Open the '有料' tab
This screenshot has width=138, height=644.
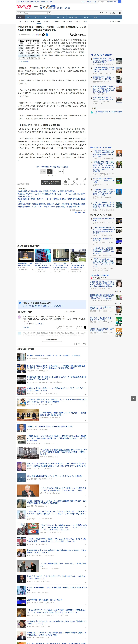click(95, 17)
